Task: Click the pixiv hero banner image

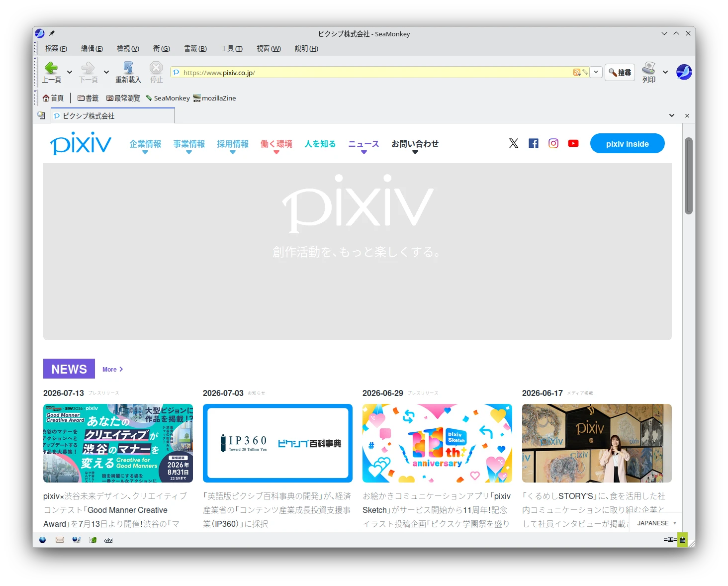Action: 358,251
